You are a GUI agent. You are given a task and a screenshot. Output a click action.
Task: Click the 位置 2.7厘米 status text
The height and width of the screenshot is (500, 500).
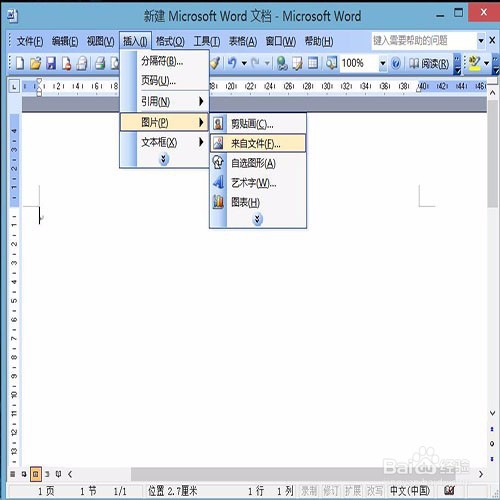[173, 491]
